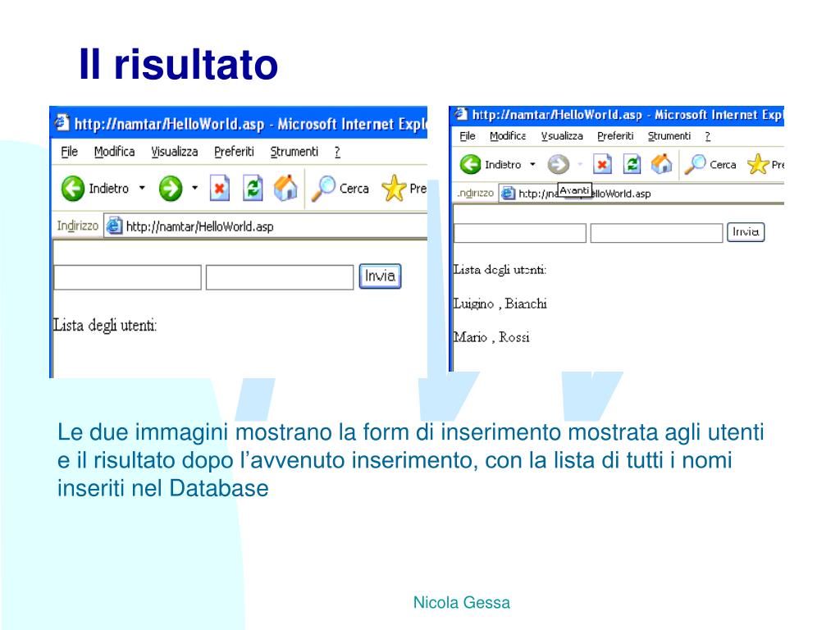
Task: Click the green Indietro back arrow in left browser
Action: [x=73, y=189]
